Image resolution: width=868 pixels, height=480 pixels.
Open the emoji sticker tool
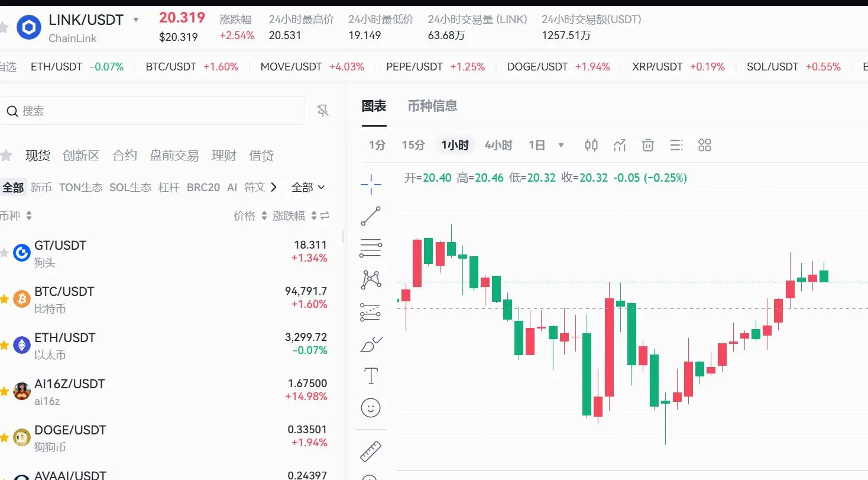point(371,407)
